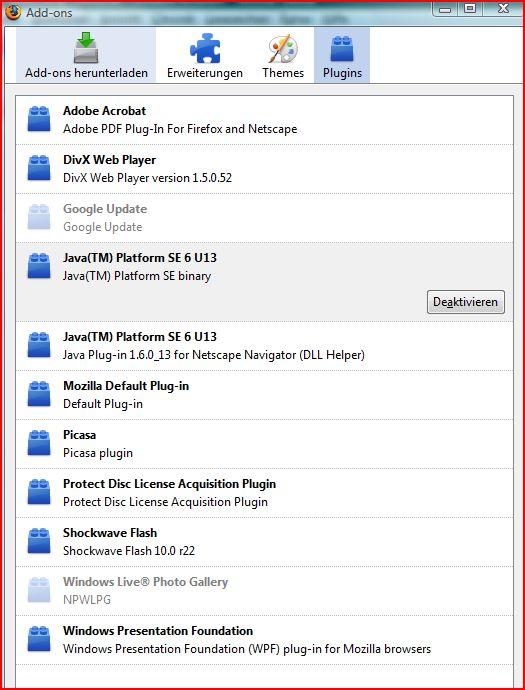Select the Themes paint palette icon
525x690 pixels.
pyautogui.click(x=283, y=49)
